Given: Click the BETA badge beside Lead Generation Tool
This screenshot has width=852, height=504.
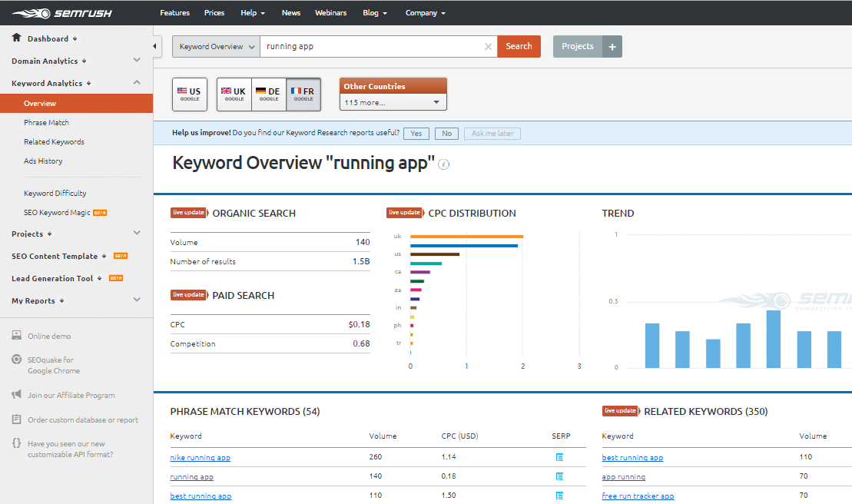Looking at the screenshot, I should [x=116, y=278].
